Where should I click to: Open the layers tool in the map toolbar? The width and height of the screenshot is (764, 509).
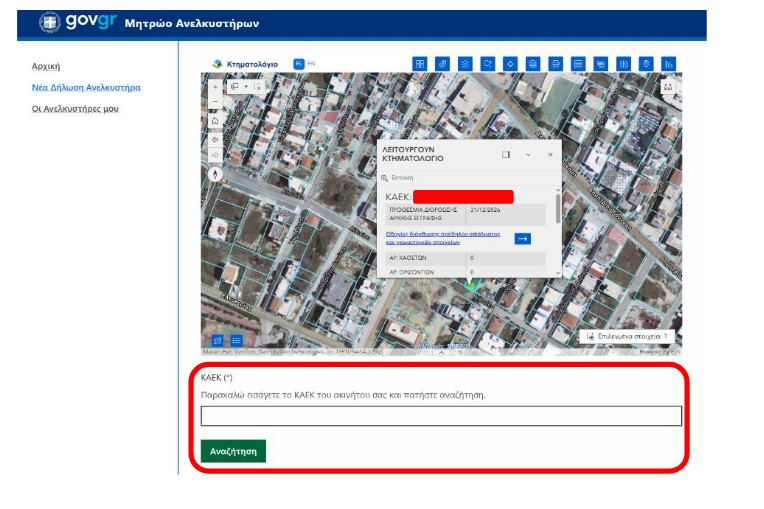(x=465, y=64)
